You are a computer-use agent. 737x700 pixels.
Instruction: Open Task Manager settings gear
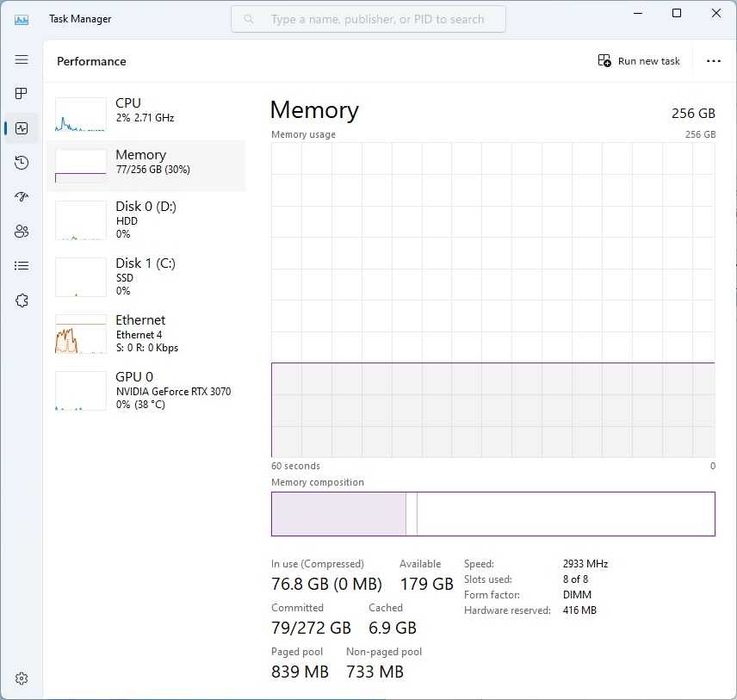click(x=21, y=678)
